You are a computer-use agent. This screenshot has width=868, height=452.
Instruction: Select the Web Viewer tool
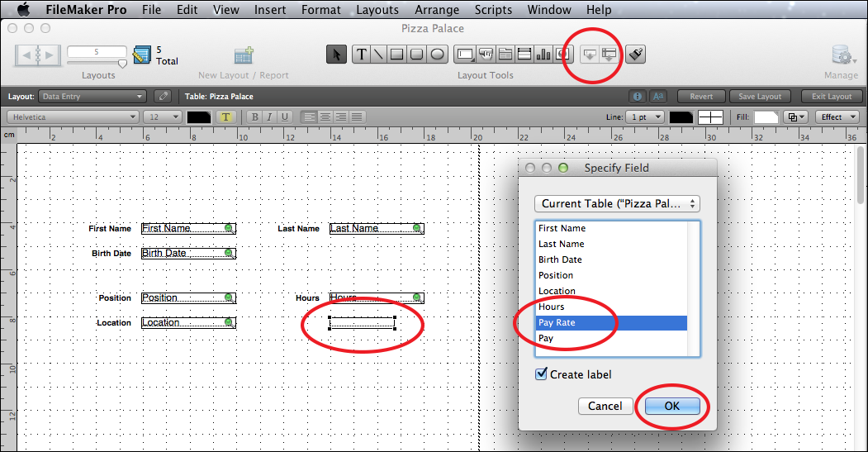563,55
